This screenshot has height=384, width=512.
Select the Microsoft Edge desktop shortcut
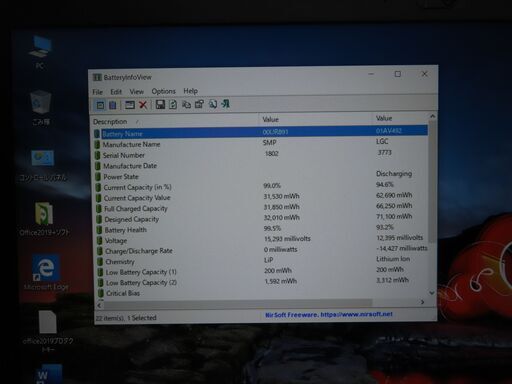click(46, 273)
